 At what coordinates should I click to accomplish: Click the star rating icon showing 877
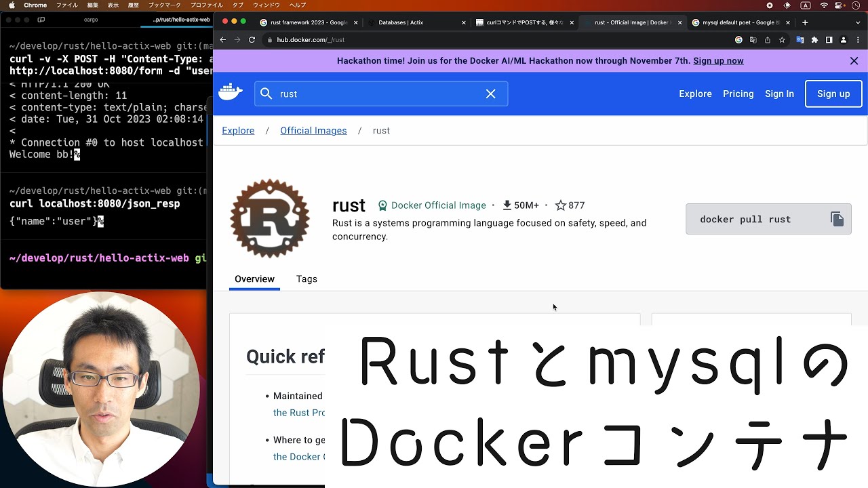pos(561,205)
